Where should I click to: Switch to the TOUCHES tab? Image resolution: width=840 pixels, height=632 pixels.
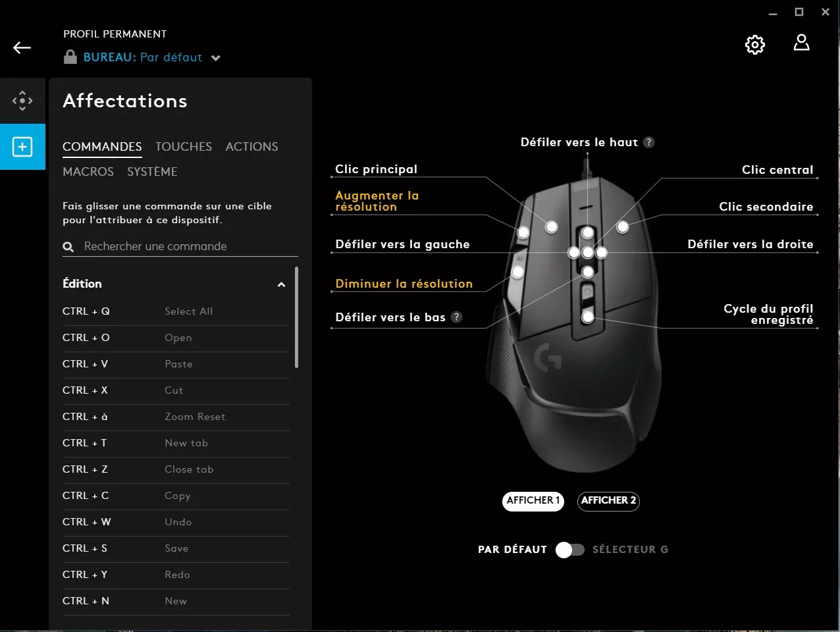click(x=183, y=147)
